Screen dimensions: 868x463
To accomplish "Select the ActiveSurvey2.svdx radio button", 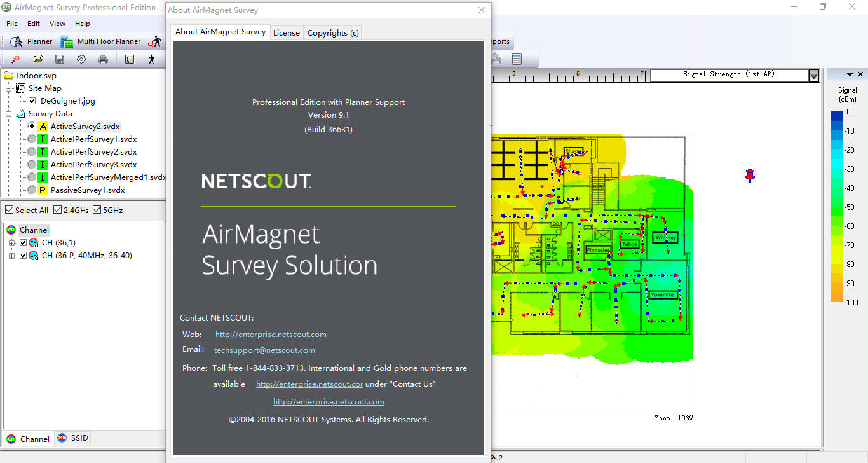I will [32, 127].
